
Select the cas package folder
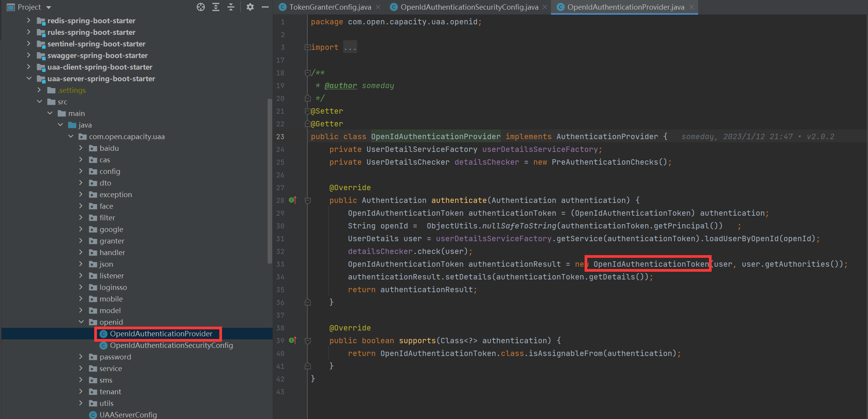tap(105, 160)
